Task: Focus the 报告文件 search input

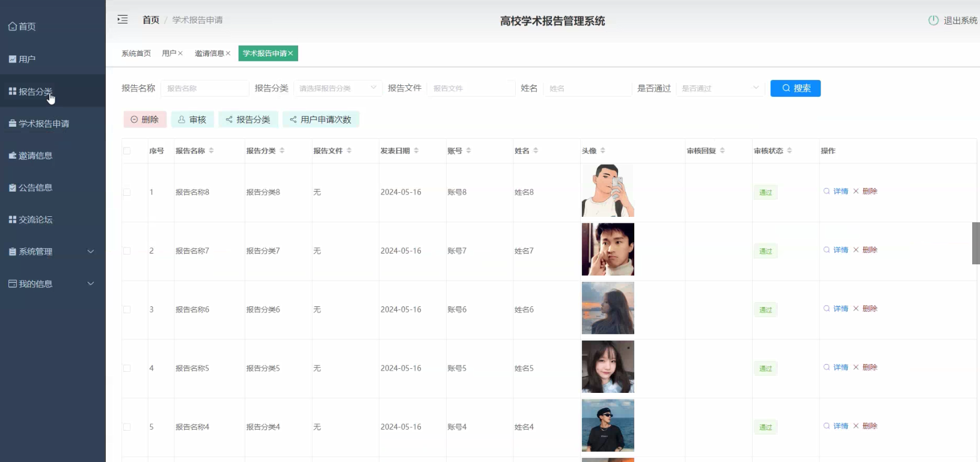Action: 471,88
